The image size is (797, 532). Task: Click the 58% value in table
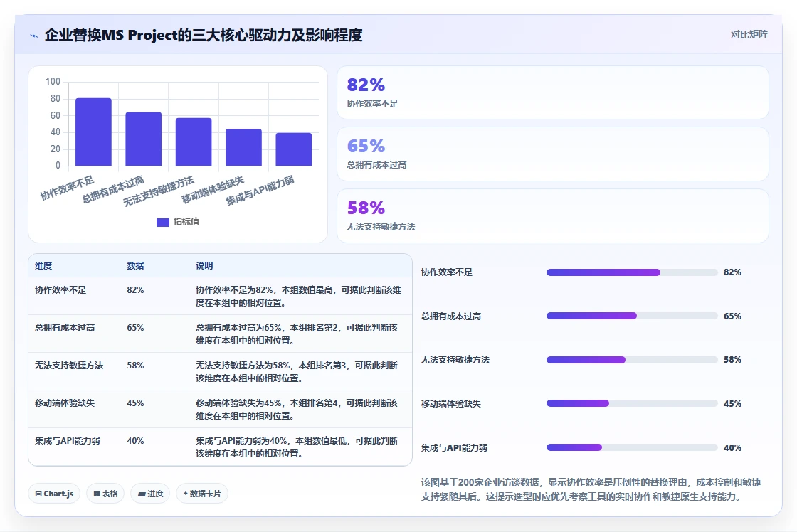tap(135, 366)
